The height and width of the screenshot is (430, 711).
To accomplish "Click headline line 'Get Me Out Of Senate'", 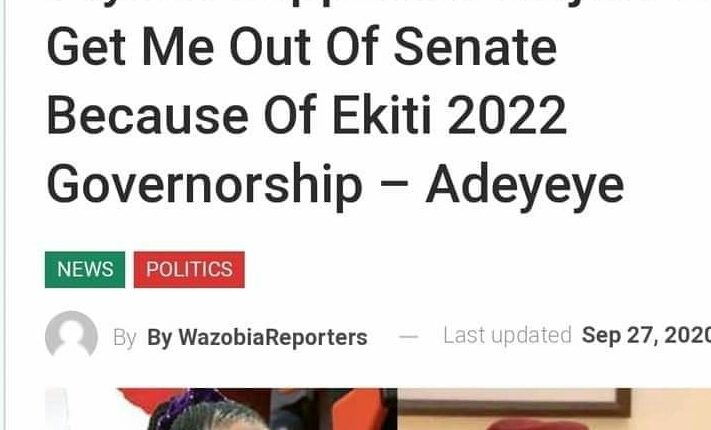I will click(302, 47).
